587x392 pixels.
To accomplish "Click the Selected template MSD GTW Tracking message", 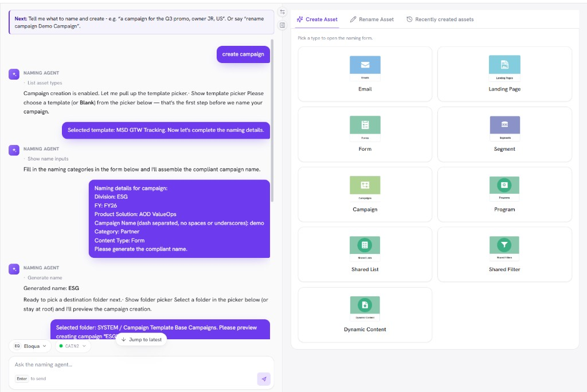I will pyautogui.click(x=166, y=130).
